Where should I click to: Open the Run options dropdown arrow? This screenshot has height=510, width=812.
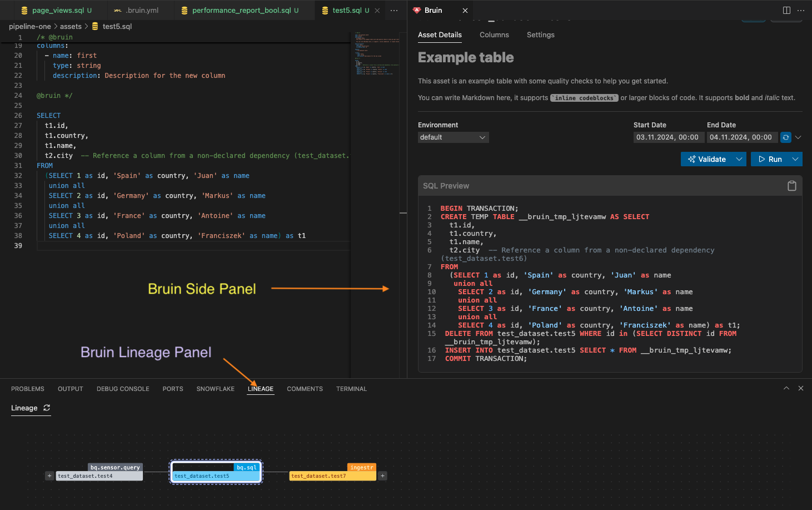click(795, 159)
